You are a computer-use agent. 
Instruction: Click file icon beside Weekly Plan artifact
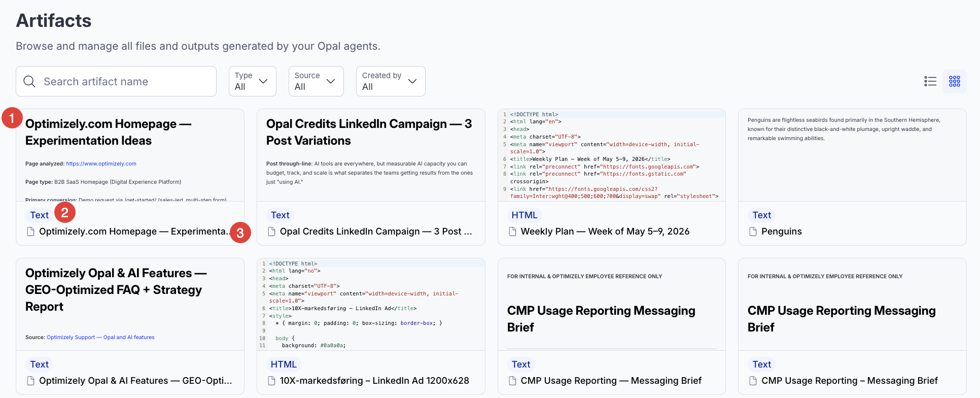pos(512,231)
